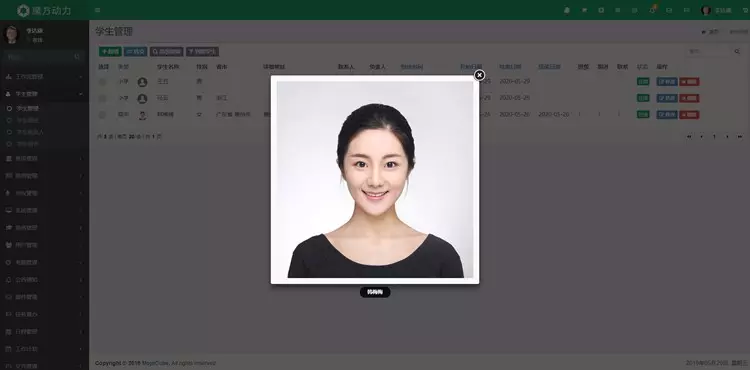Go to first page with double-left arrow
Viewport: 750px width, 370px height.
tap(689, 137)
